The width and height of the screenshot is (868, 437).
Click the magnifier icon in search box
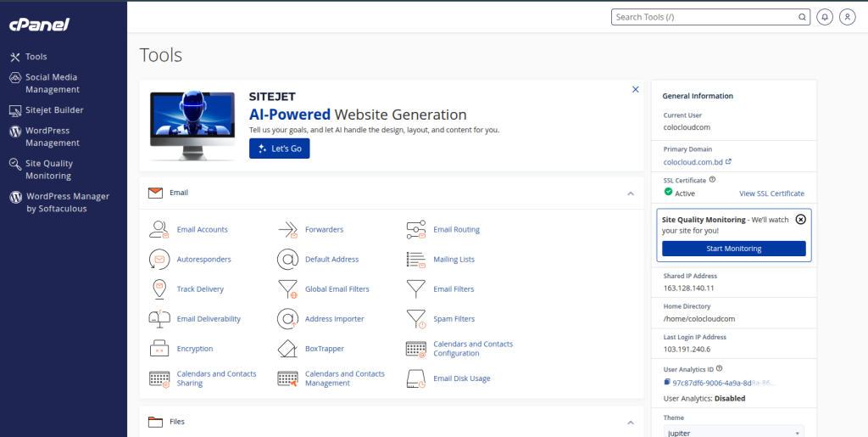pyautogui.click(x=802, y=17)
